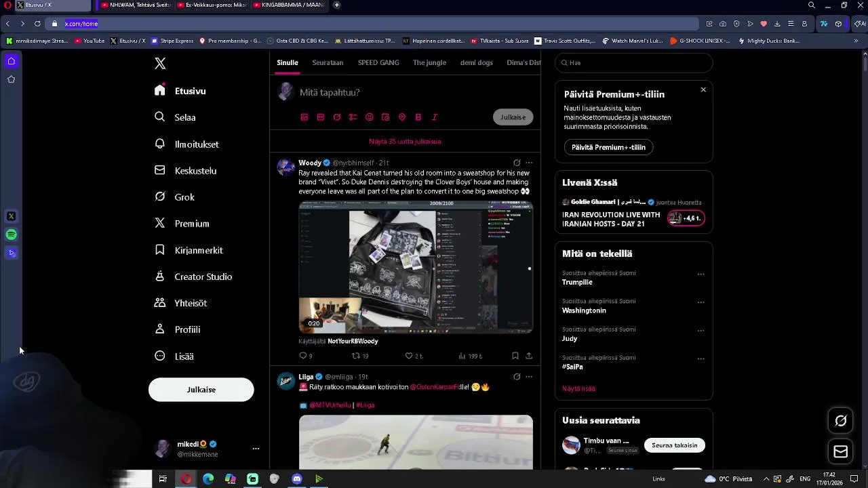Bookmark Woody's post
868x488 pixels.
pos(515,356)
